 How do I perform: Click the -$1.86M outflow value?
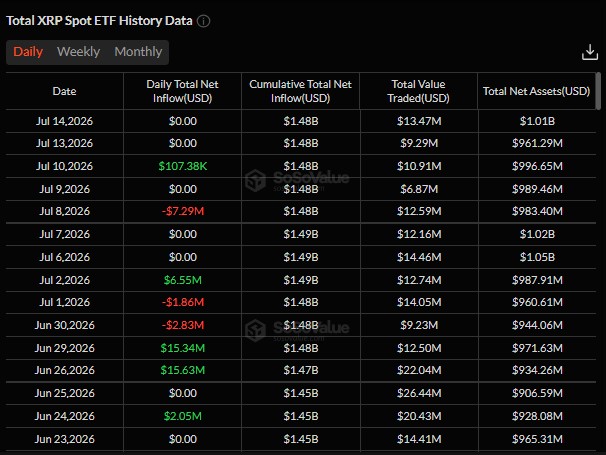pyautogui.click(x=182, y=302)
